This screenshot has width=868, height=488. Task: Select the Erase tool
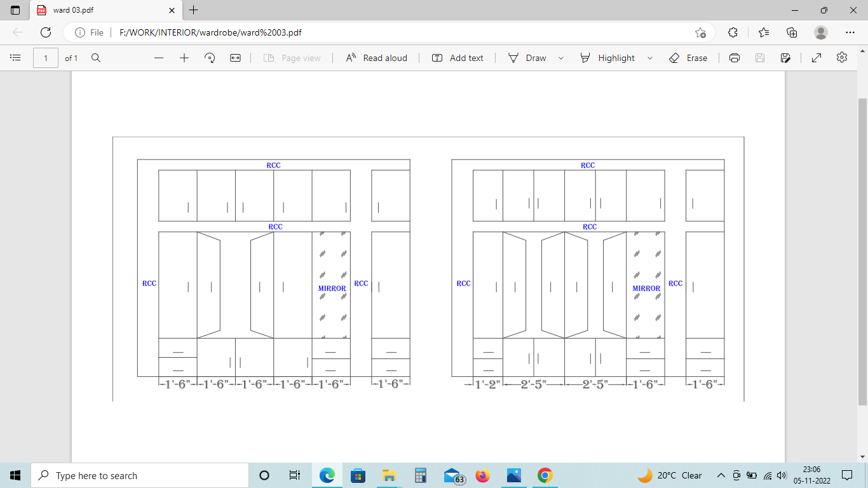click(x=688, y=58)
